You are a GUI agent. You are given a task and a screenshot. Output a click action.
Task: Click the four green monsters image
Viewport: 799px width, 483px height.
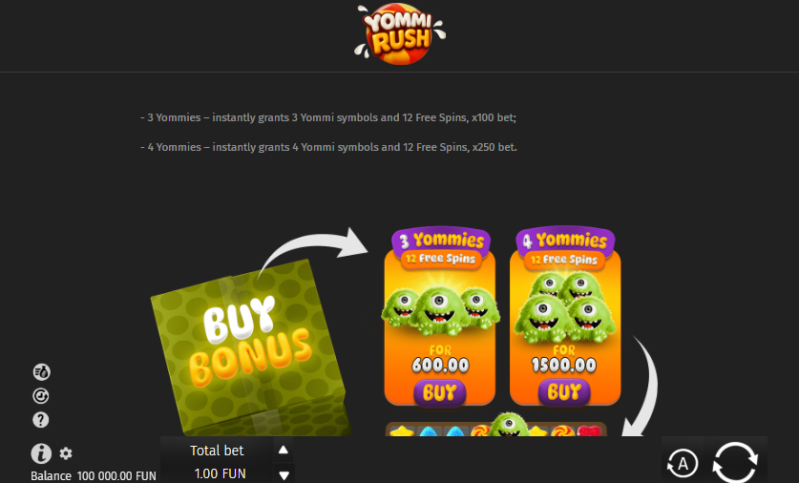[565, 307]
